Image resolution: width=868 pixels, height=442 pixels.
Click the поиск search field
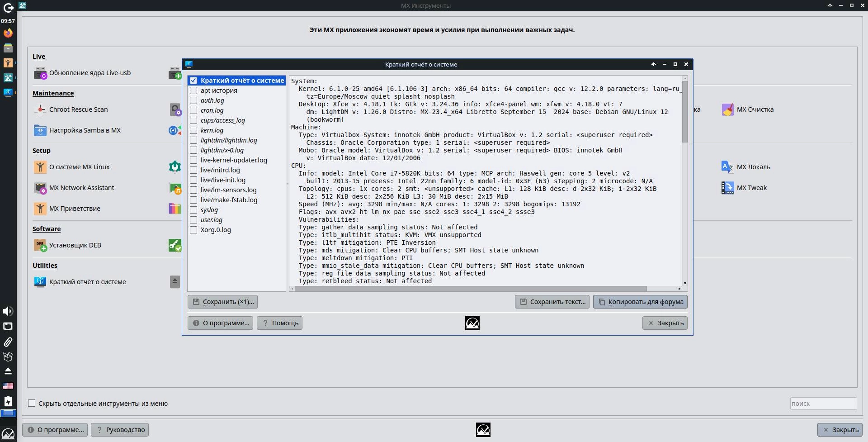point(823,404)
